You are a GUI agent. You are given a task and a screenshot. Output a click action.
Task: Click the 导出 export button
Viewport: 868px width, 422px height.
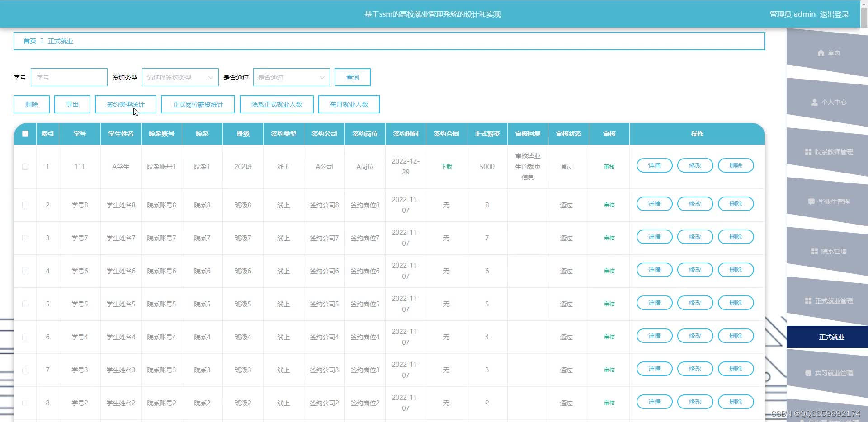tap(72, 104)
